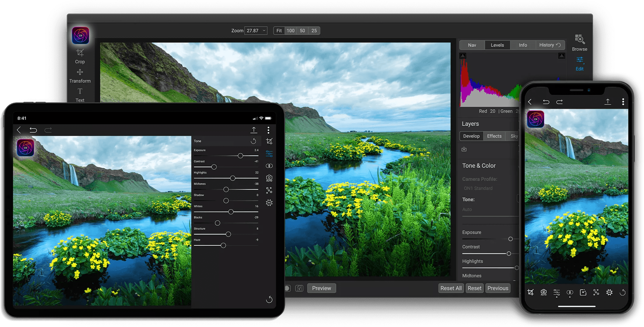Click the Browse icon at top right
The height and width of the screenshot is (327, 644).
pos(579,42)
